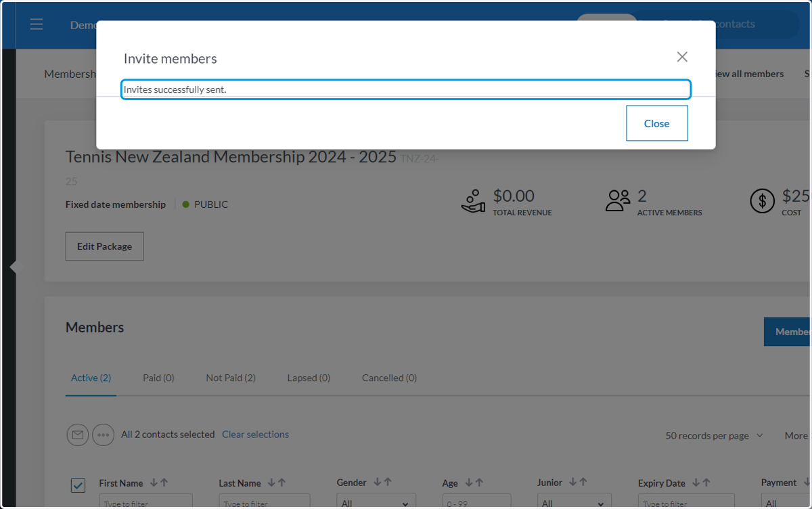The width and height of the screenshot is (812, 509).
Task: Open the more actions ellipsis icon
Action: pos(103,435)
